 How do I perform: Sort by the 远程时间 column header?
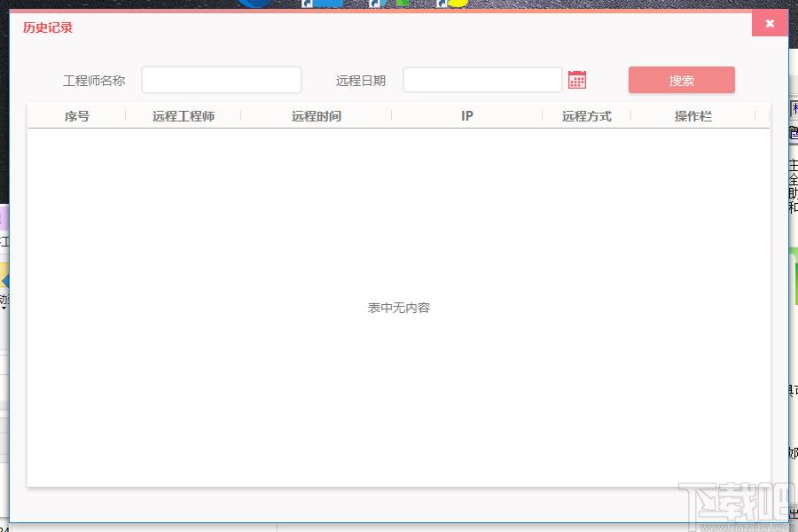pos(316,116)
